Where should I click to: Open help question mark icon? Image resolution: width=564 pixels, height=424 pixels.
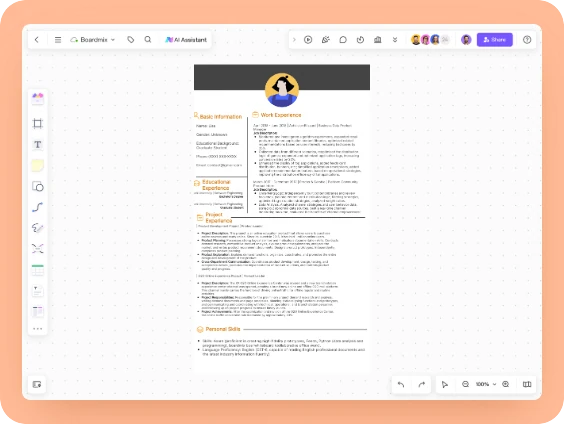pyautogui.click(x=527, y=40)
